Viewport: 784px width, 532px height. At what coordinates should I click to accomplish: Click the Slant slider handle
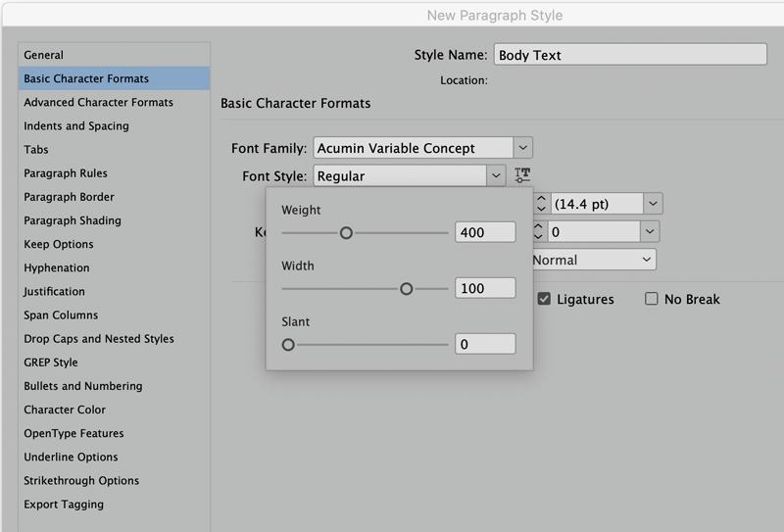288,345
